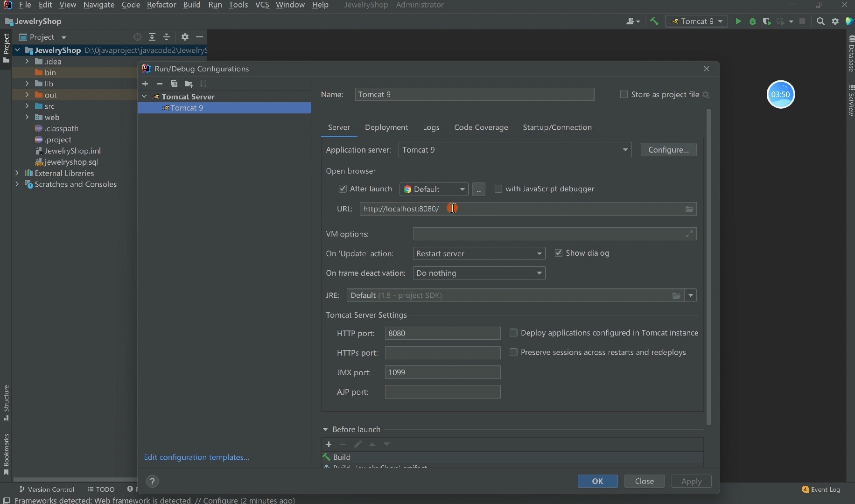The image size is (855, 504).
Task: Open the Database tool window
Action: tap(851, 54)
